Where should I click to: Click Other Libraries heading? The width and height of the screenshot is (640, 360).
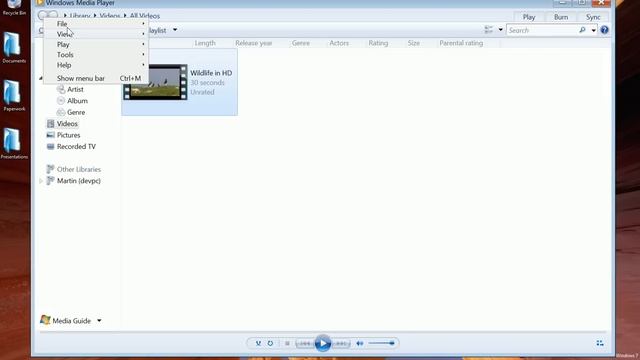79,169
